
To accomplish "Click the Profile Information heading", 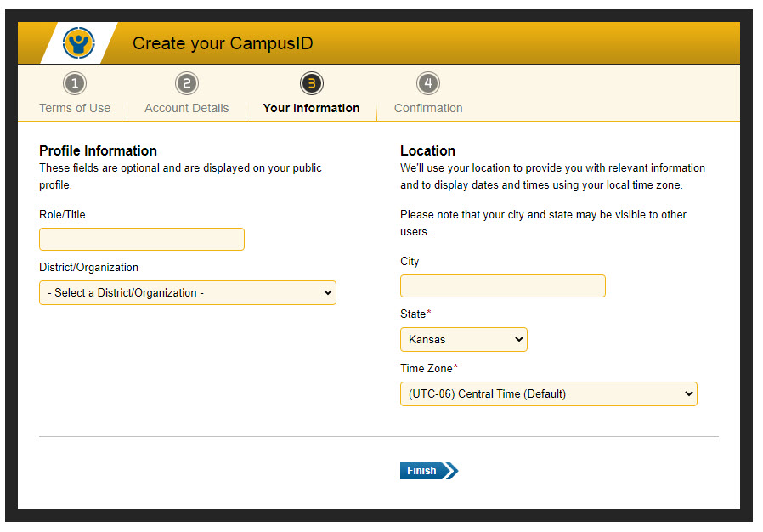I will (98, 150).
